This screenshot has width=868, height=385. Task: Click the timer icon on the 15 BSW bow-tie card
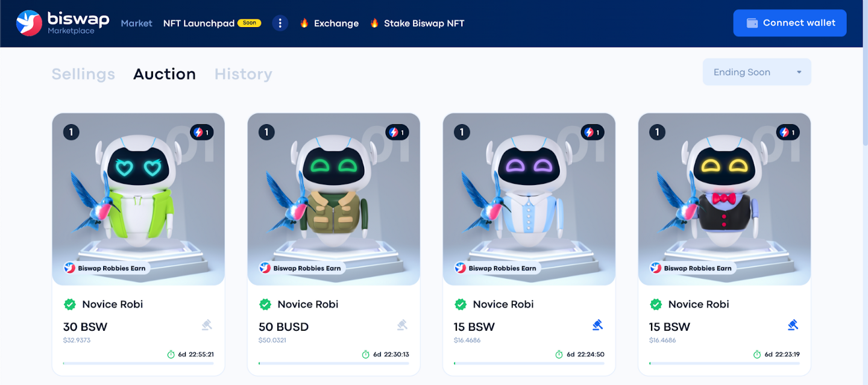coord(757,354)
